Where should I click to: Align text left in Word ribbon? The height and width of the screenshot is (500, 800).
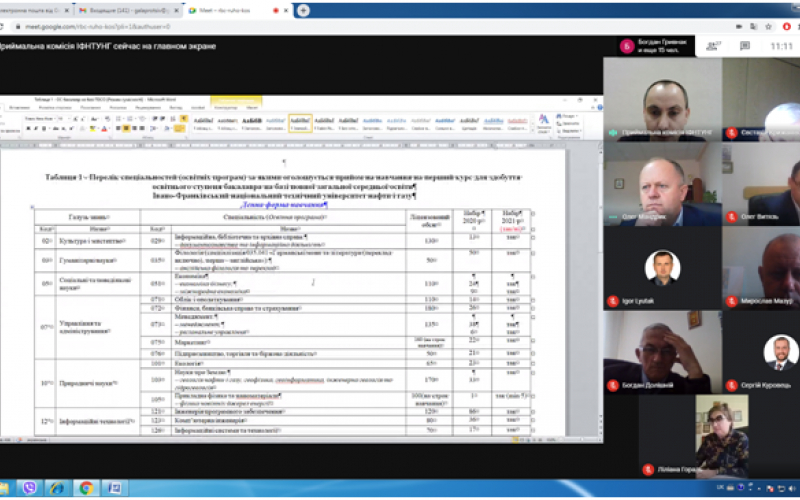118,129
